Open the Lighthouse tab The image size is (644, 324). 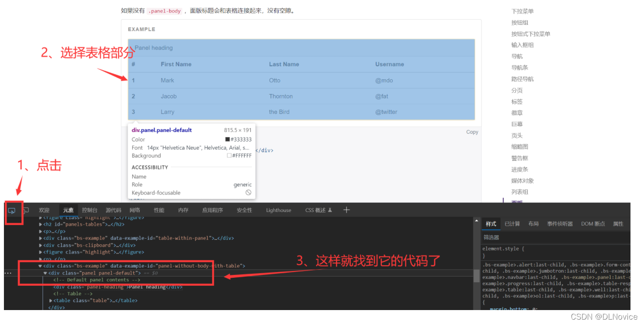pyautogui.click(x=279, y=210)
